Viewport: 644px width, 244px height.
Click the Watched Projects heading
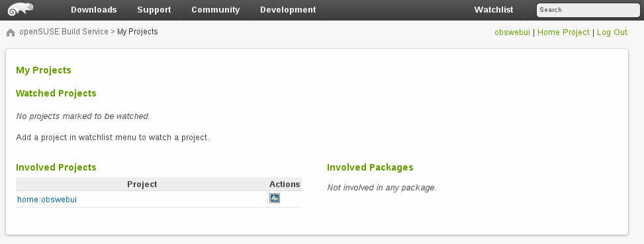pos(56,93)
